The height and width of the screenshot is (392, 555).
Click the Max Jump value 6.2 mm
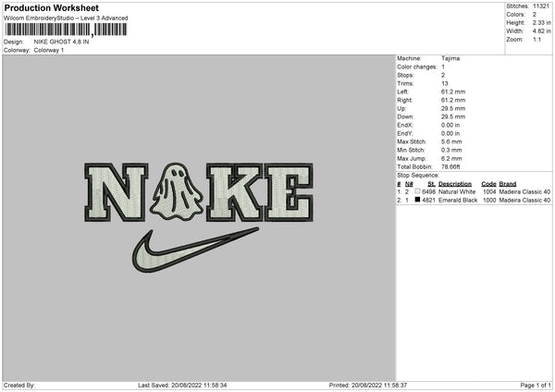click(x=451, y=159)
